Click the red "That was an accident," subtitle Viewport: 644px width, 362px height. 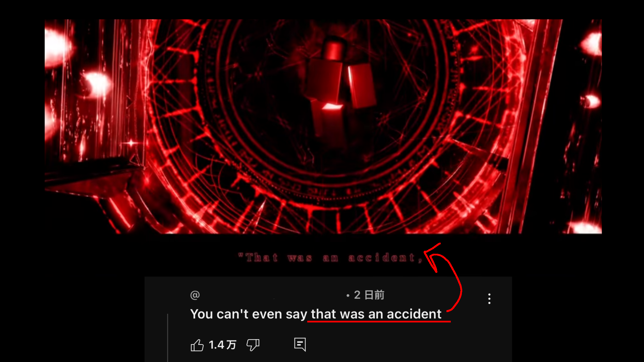coord(330,258)
